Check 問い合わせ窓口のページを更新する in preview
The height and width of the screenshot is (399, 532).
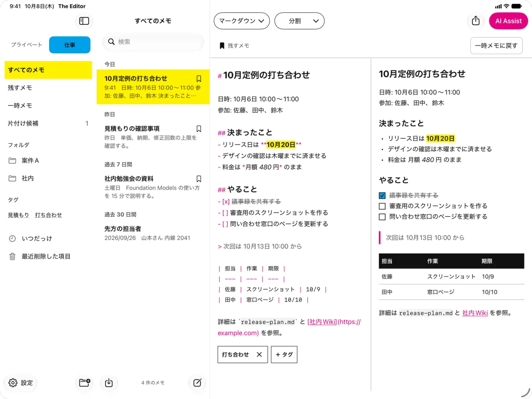(382, 217)
